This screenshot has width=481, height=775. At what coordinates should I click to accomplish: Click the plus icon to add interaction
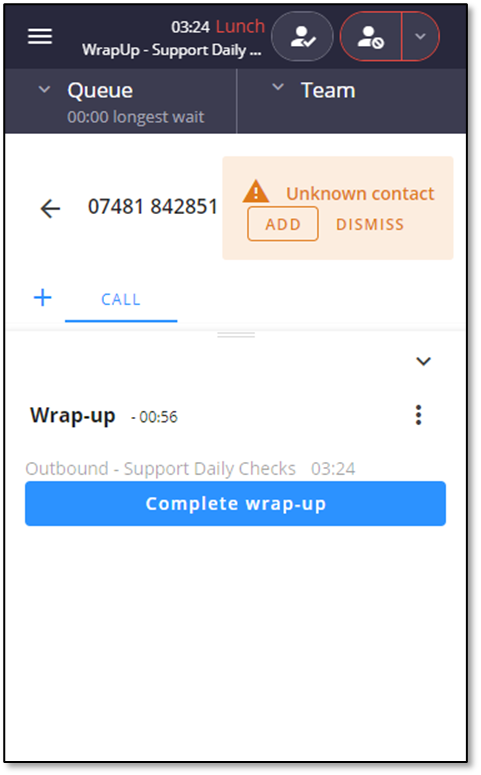pos(43,298)
